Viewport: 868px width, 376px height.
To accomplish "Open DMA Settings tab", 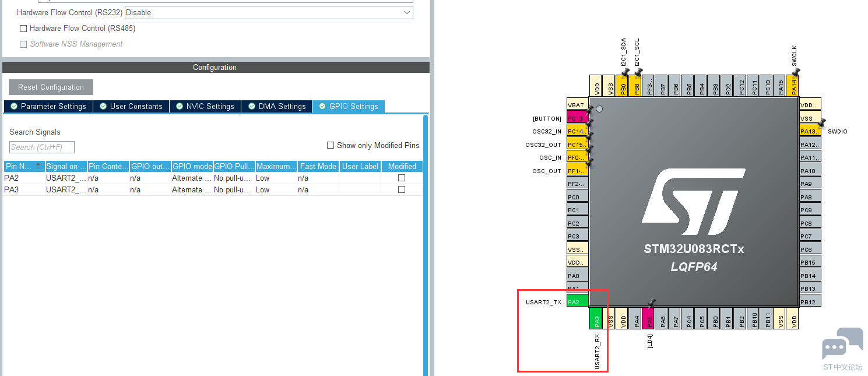I will pyautogui.click(x=277, y=106).
